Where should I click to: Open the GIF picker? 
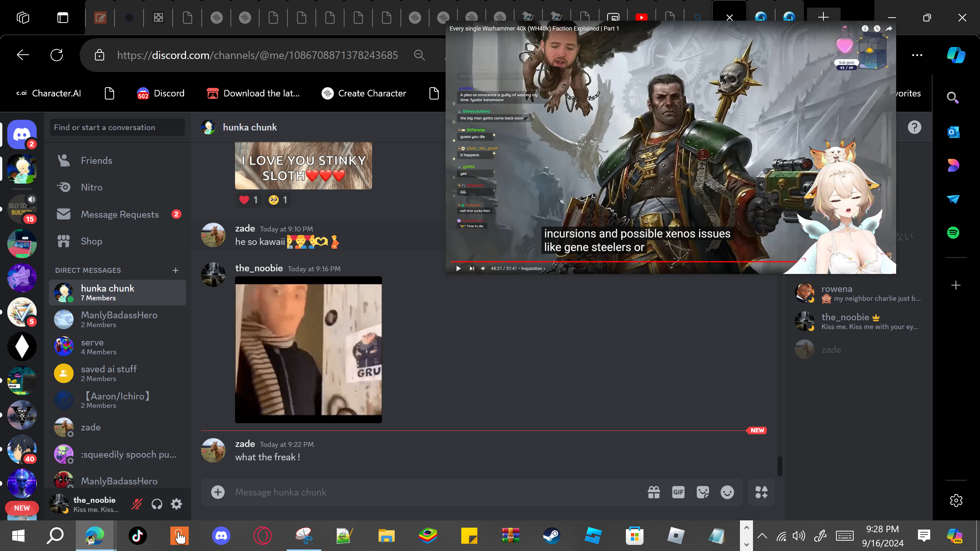[678, 492]
